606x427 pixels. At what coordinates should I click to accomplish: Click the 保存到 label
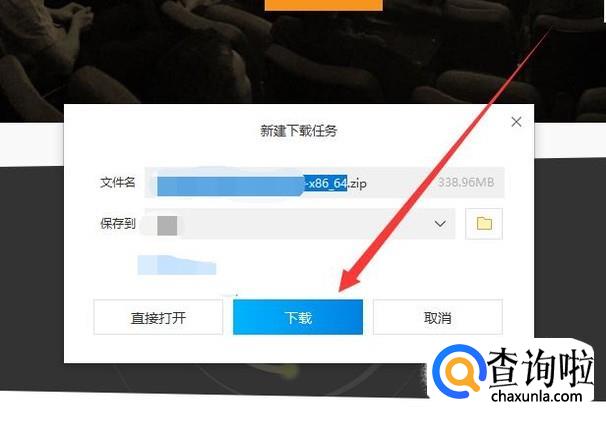[117, 223]
